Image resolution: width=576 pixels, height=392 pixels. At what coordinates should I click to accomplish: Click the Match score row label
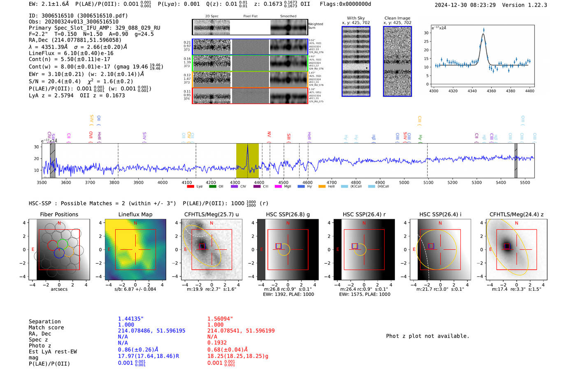click(x=46, y=327)
